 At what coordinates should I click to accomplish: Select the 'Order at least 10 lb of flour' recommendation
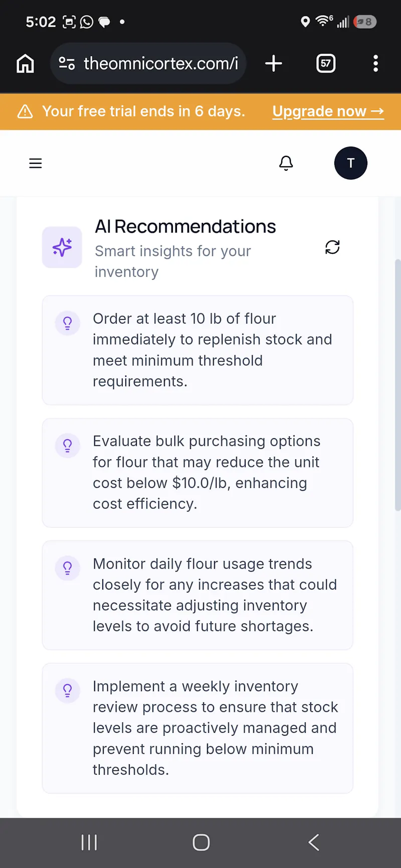click(x=197, y=350)
